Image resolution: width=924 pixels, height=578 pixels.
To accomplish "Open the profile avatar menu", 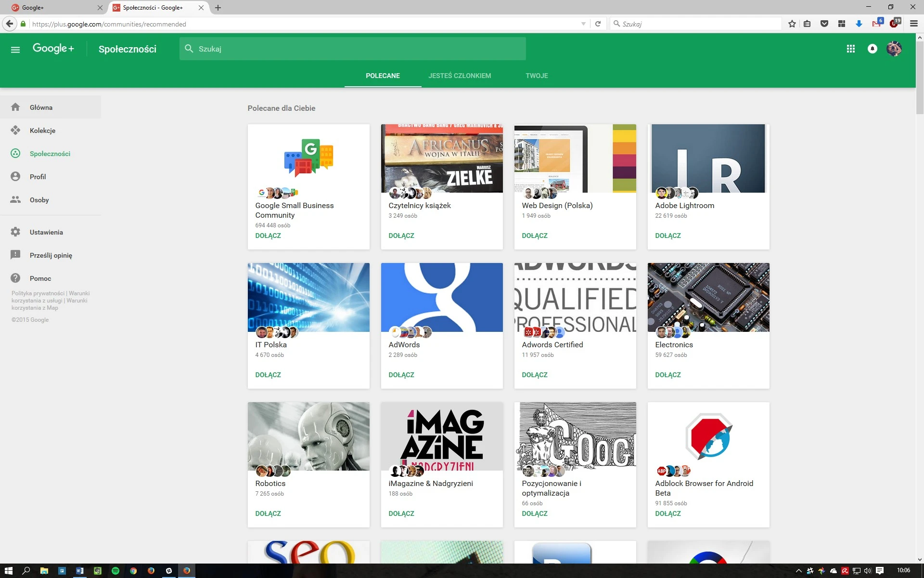I will (894, 49).
